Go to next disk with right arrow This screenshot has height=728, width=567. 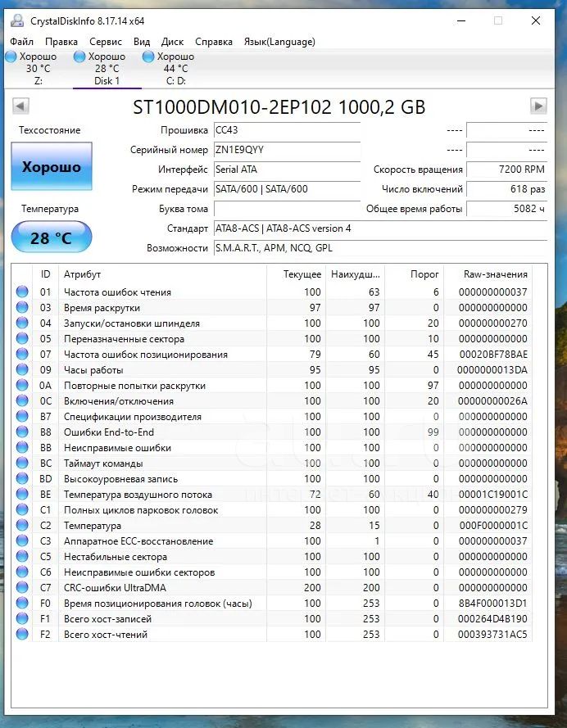[538, 106]
